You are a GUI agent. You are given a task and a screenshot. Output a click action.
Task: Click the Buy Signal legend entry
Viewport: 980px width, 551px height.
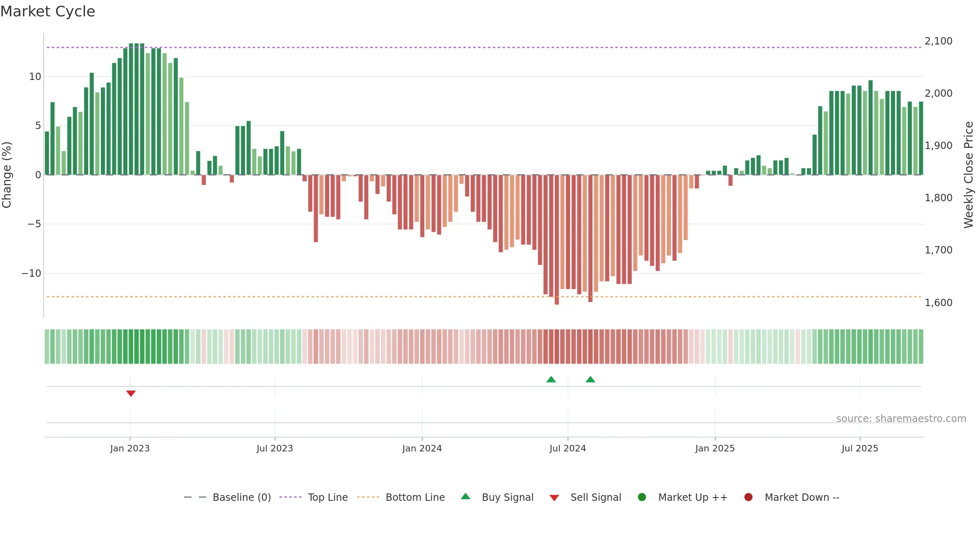click(497, 497)
